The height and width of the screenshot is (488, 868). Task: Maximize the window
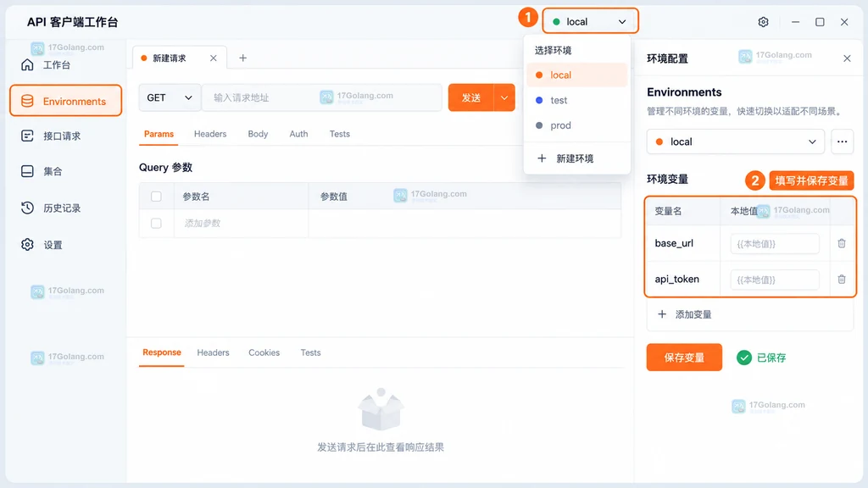pyautogui.click(x=820, y=21)
